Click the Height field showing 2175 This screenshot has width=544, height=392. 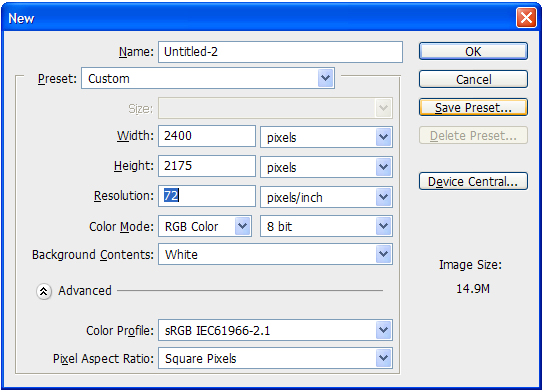207,166
